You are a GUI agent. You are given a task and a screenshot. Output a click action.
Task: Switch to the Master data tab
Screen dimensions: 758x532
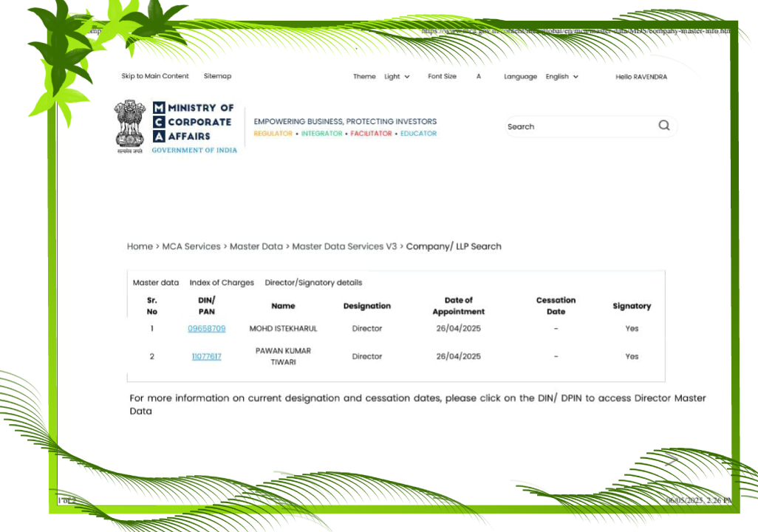155,283
